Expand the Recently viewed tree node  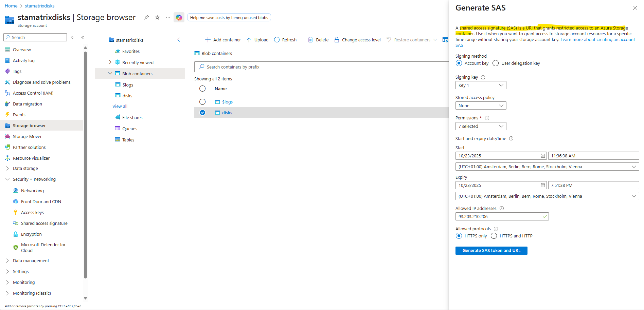click(x=110, y=62)
